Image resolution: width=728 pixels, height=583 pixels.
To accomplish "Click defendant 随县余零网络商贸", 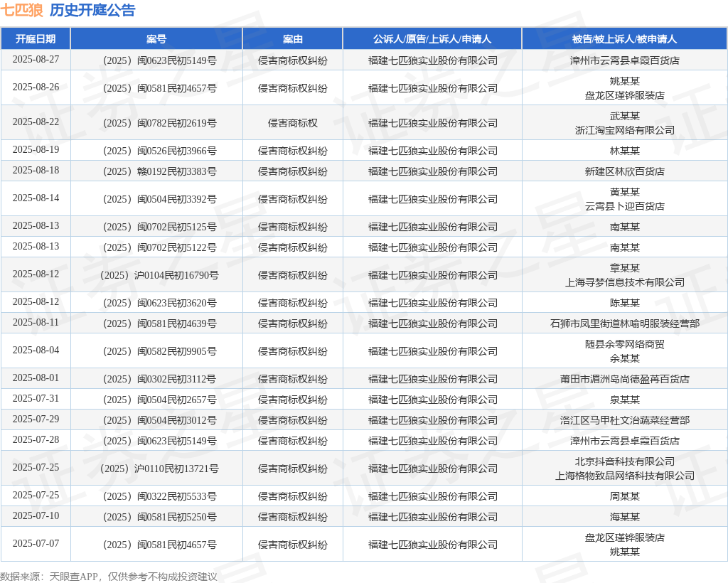I will coord(624,344).
